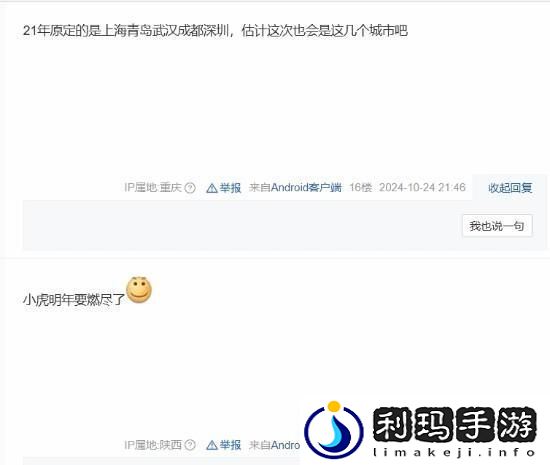Click the smiley emoji after 小虎明年要燃尽了
550x465 pixels.
(139, 290)
